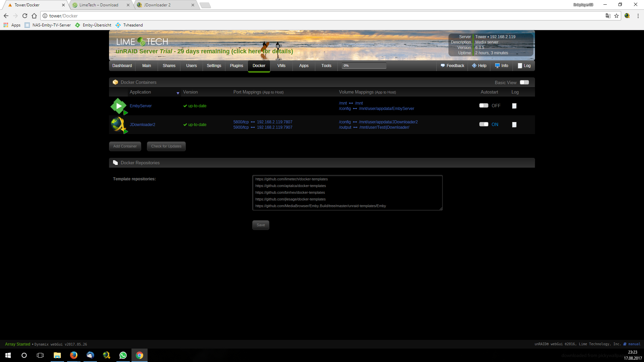
Task: Click the JDownloader2 up-to-date status
Action: (195, 125)
